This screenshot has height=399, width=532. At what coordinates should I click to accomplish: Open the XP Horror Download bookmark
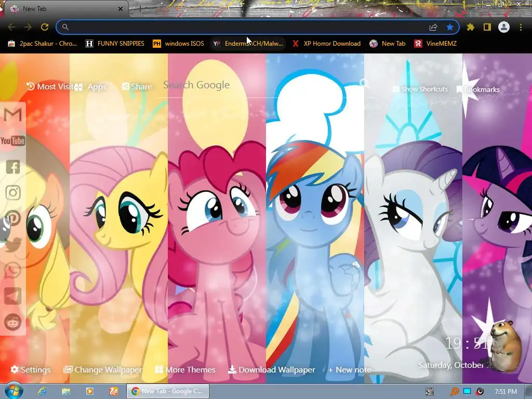(x=327, y=44)
